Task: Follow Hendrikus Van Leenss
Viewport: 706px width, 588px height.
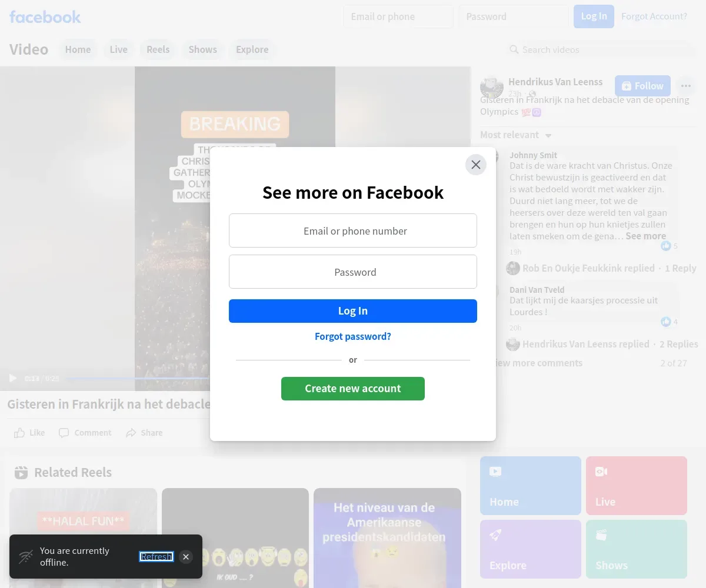Action: tap(642, 86)
